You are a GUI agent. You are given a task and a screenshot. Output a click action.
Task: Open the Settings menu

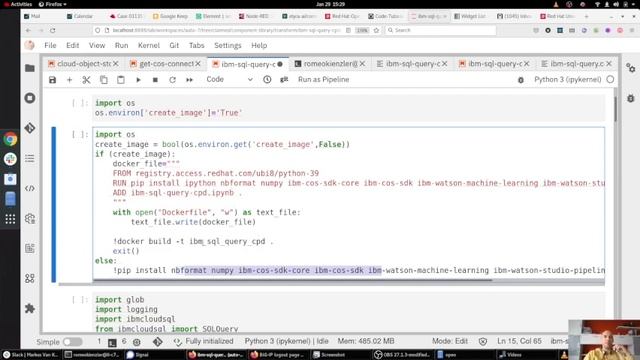[228, 45]
